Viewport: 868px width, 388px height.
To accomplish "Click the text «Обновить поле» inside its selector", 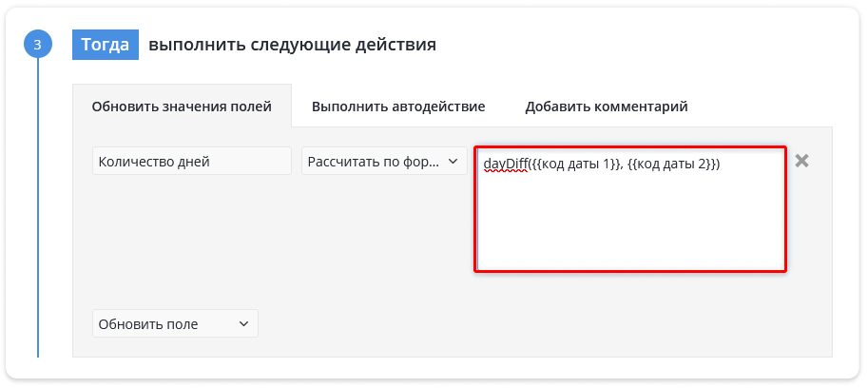I will pos(147,324).
